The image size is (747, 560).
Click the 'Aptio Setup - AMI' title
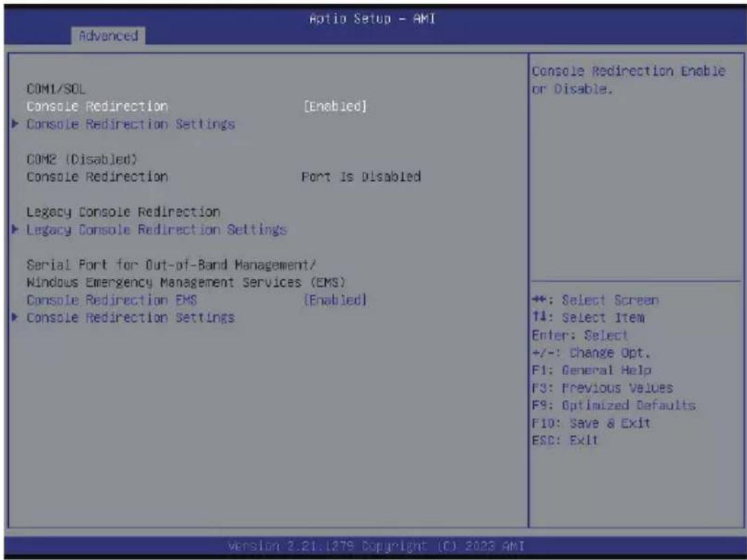[x=372, y=19]
